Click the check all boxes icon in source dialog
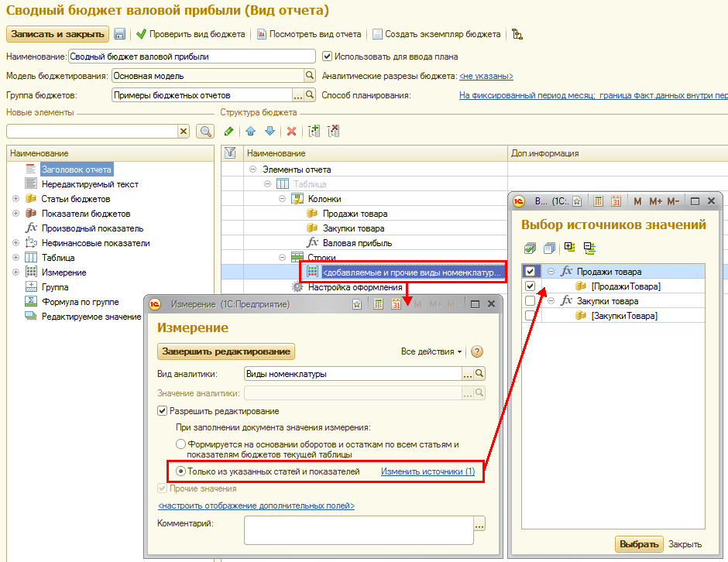Screen dimensions: 728x562 530,248
